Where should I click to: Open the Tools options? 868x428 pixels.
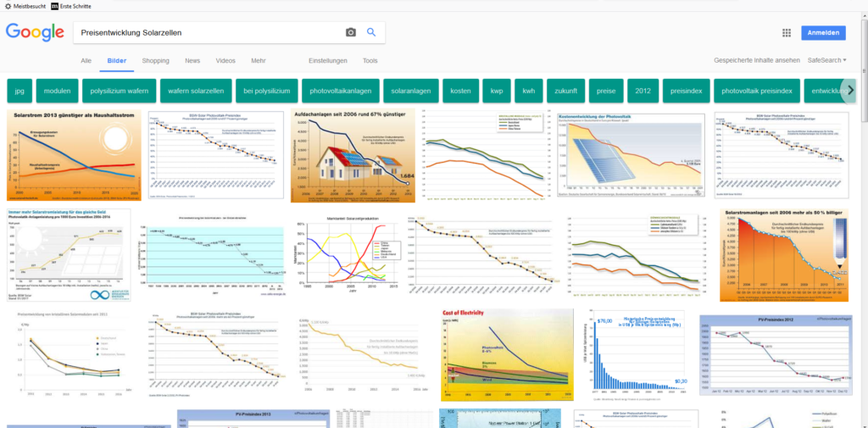[x=370, y=61]
